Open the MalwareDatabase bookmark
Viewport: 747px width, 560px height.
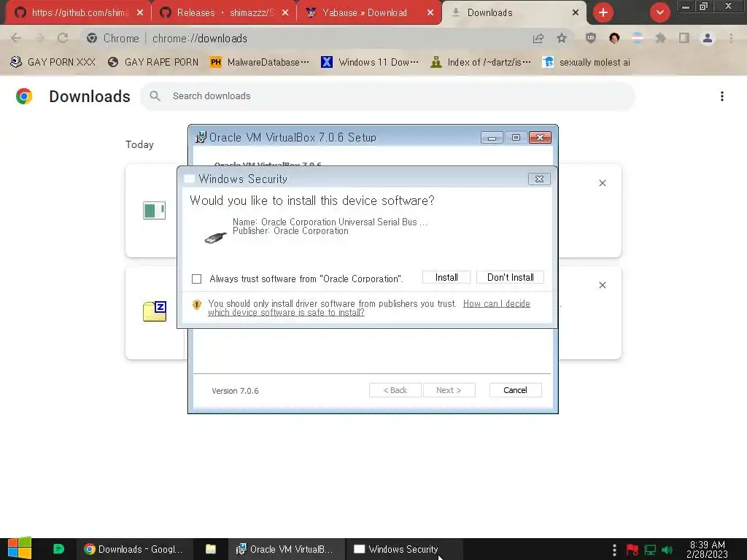tap(260, 62)
